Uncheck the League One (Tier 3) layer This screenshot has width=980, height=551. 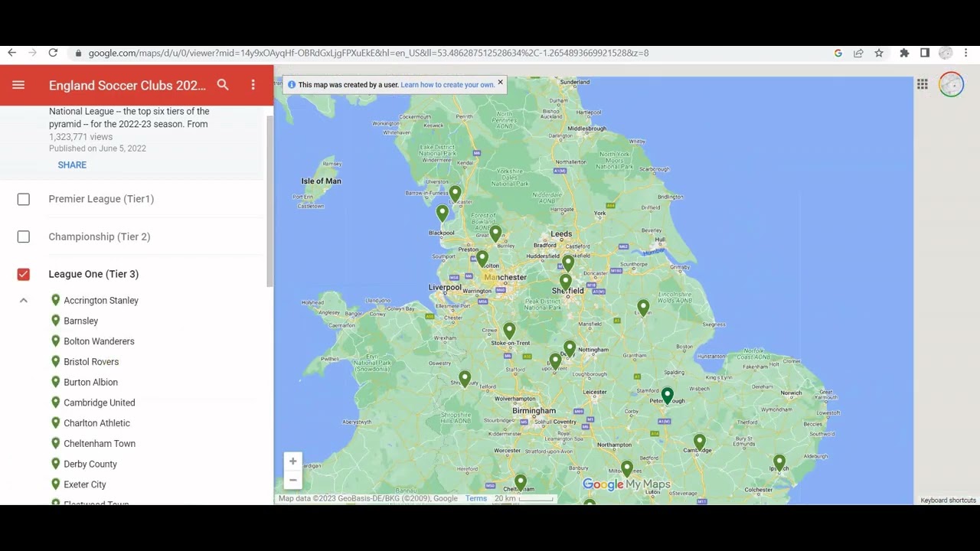24,274
